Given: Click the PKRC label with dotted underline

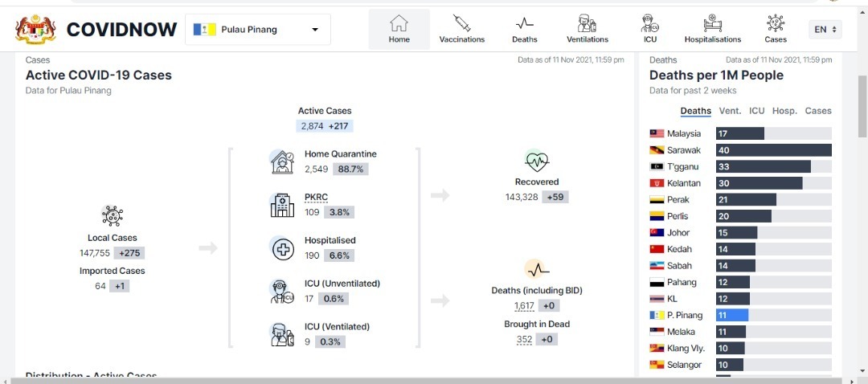Looking at the screenshot, I should [x=316, y=198].
